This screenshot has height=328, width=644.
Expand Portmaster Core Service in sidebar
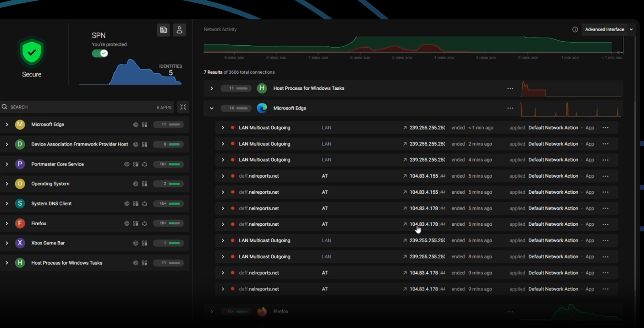(x=7, y=164)
